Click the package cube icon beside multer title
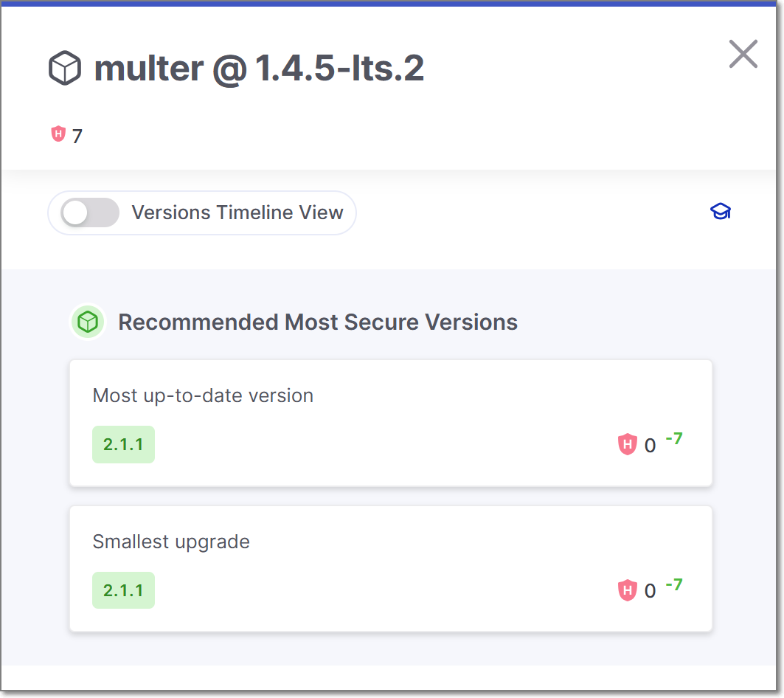Screen dimensions: 784x698 tap(65, 69)
